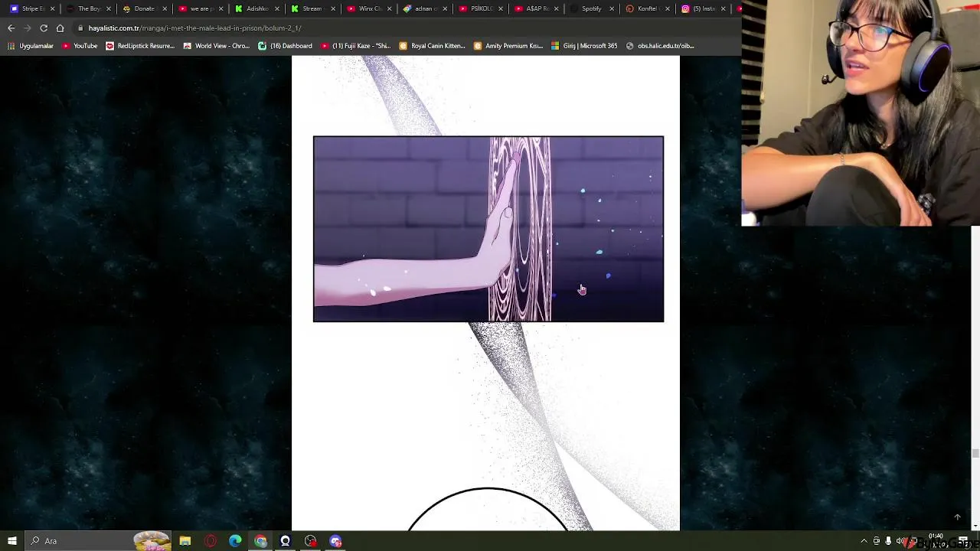Viewport: 980px width, 551px height.
Task: Open the Meet Now tray icon
Action: point(877,541)
